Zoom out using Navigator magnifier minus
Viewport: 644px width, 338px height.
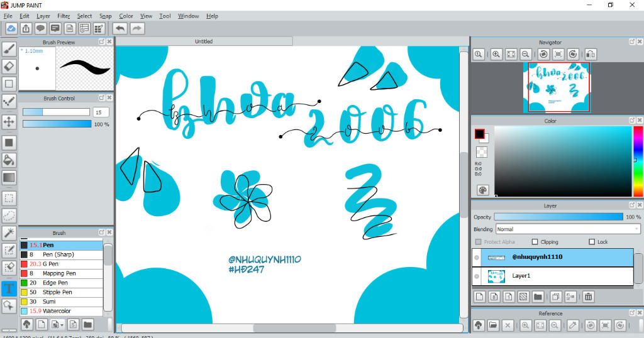pos(525,54)
